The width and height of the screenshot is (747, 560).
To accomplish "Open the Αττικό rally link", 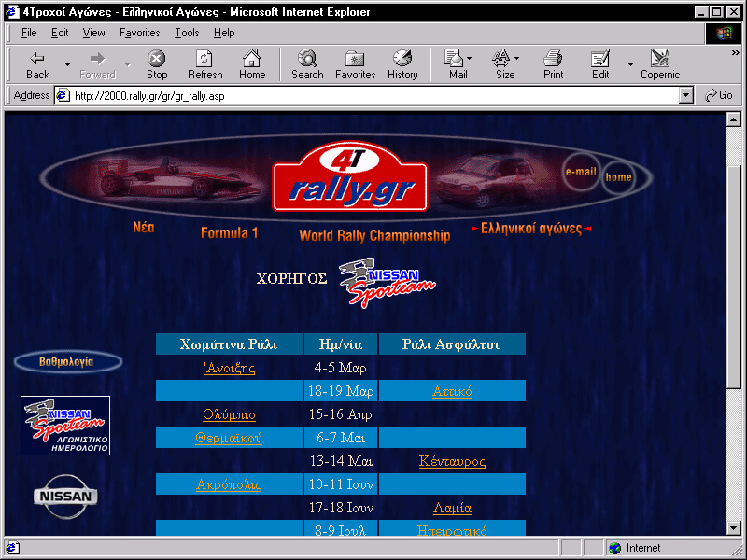I will [452, 391].
